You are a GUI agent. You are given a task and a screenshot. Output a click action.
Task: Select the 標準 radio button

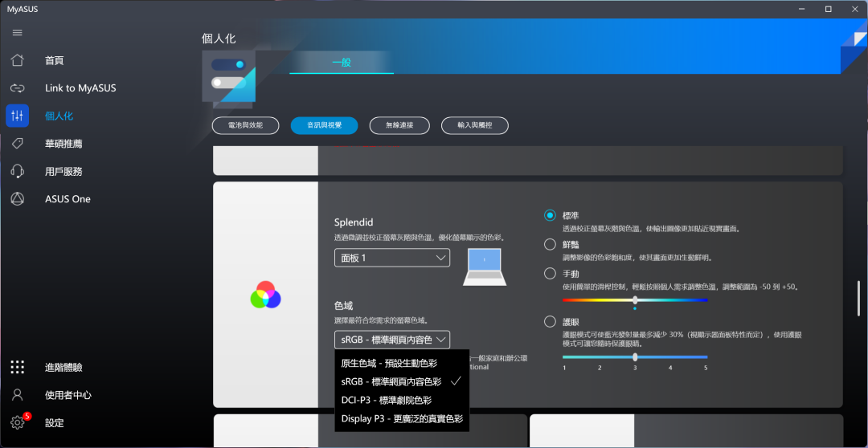click(x=550, y=215)
